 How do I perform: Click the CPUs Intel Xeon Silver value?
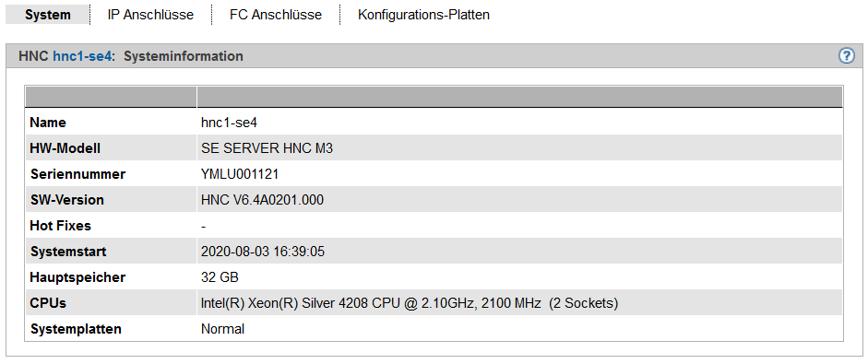pyautogui.click(x=409, y=303)
